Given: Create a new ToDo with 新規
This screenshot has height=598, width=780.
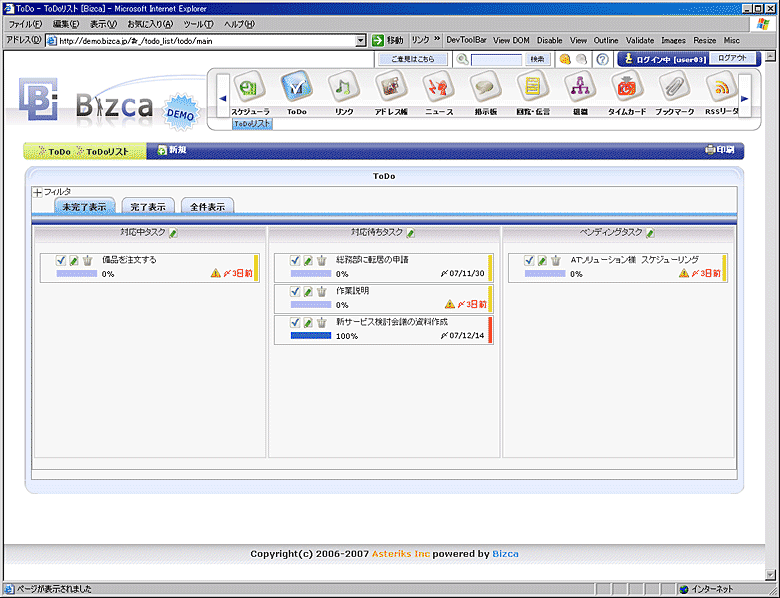Looking at the screenshot, I should 172,150.
